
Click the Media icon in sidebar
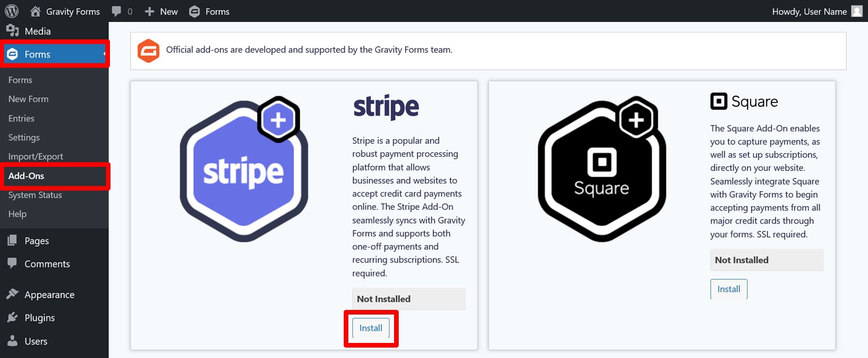tap(12, 31)
